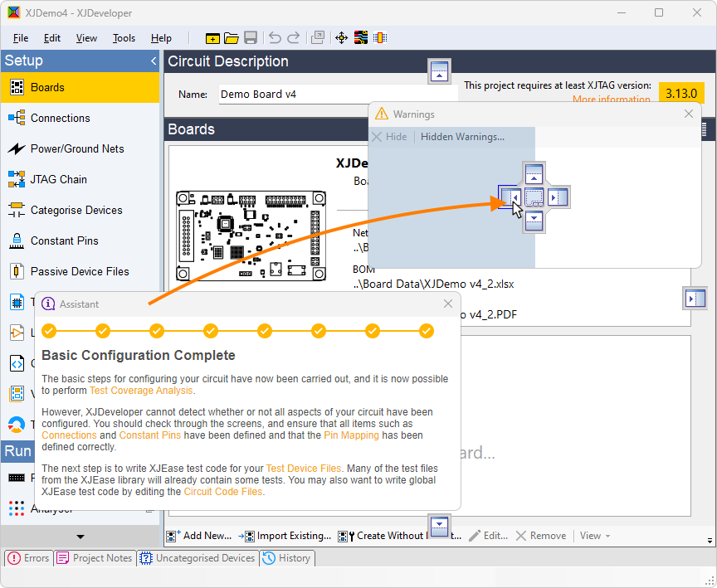This screenshot has height=588, width=717.
Task: Open the Constant Pins screen
Action: [64, 241]
